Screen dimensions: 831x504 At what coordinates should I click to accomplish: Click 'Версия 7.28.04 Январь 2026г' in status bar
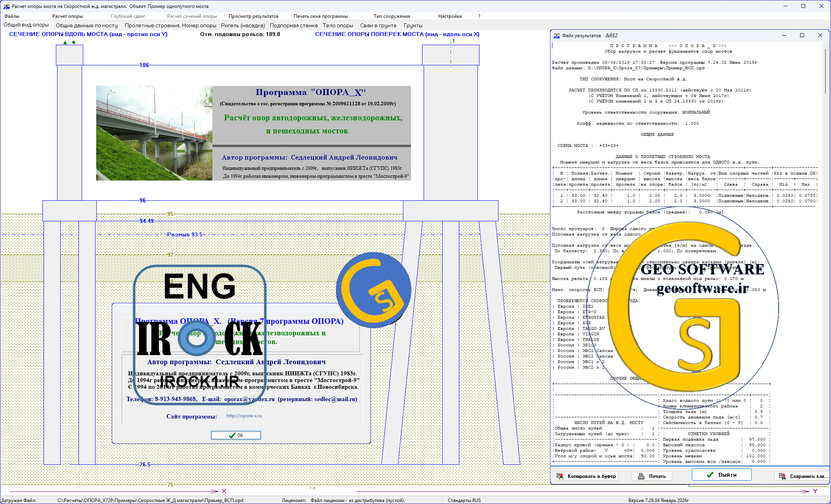(x=658, y=500)
